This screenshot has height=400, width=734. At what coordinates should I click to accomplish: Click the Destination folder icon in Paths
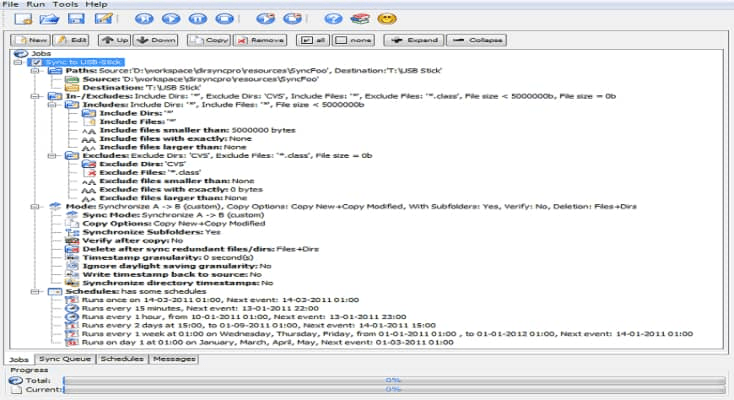click(72, 88)
